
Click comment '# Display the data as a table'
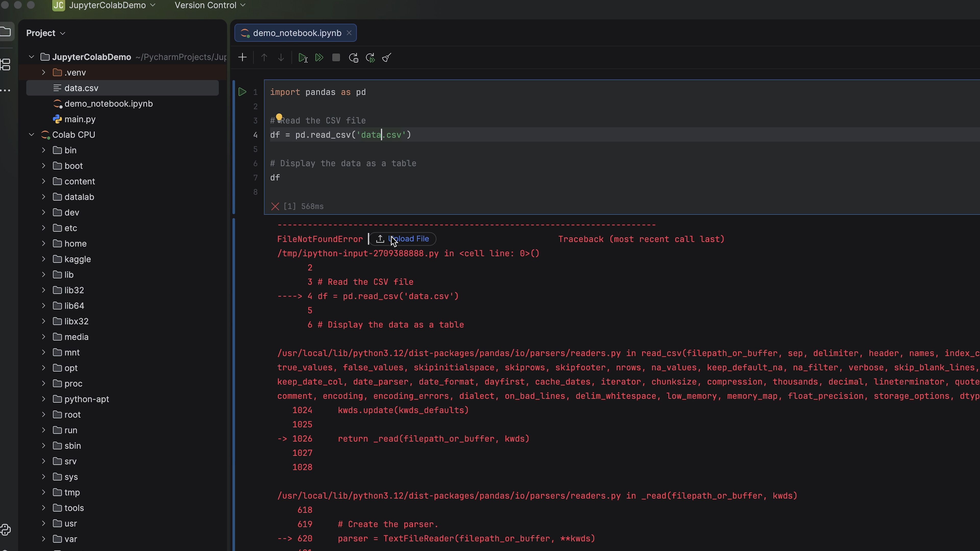point(343,164)
